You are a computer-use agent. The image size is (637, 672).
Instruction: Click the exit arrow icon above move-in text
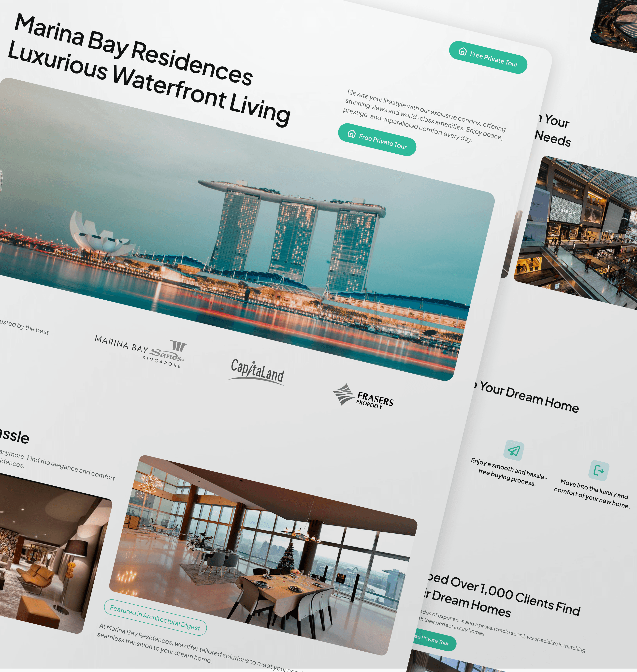pos(599,471)
